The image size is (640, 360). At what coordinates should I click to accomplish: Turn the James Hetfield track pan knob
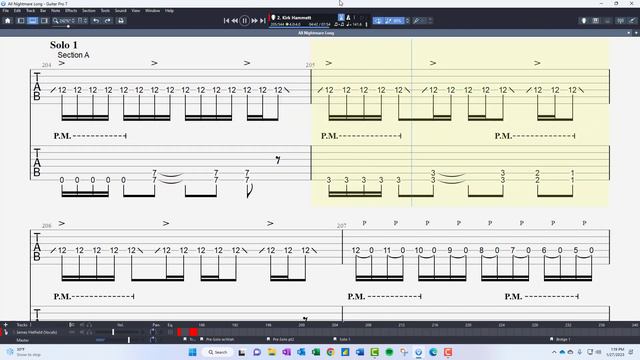coord(153,332)
